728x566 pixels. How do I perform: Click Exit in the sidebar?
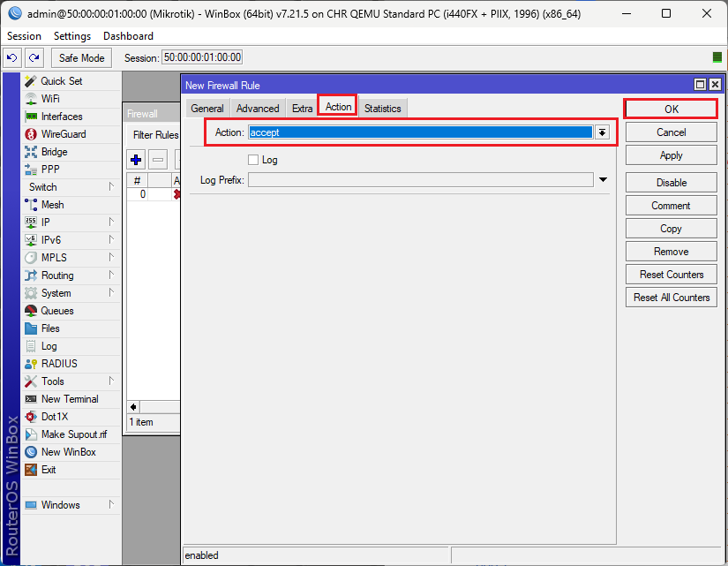coord(49,470)
